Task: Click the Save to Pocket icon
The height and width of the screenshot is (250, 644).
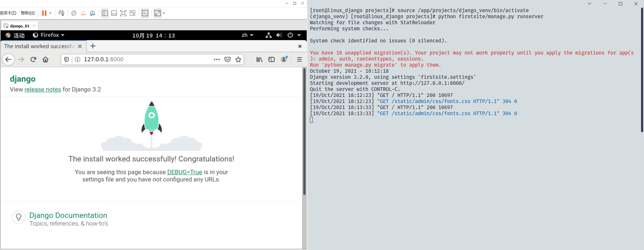Action: click(227, 59)
